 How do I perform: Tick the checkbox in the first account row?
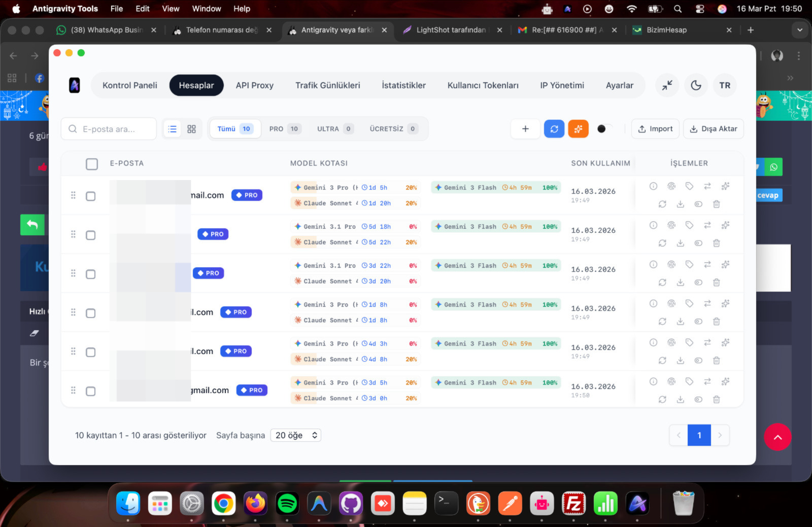coord(91,196)
